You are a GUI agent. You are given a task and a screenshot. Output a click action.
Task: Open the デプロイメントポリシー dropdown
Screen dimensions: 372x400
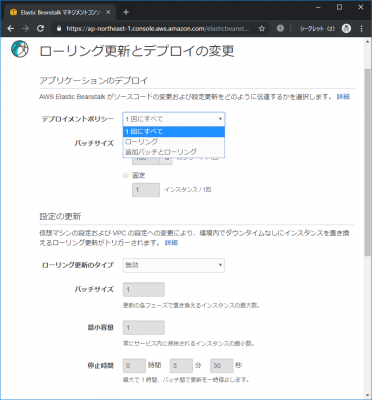174,119
